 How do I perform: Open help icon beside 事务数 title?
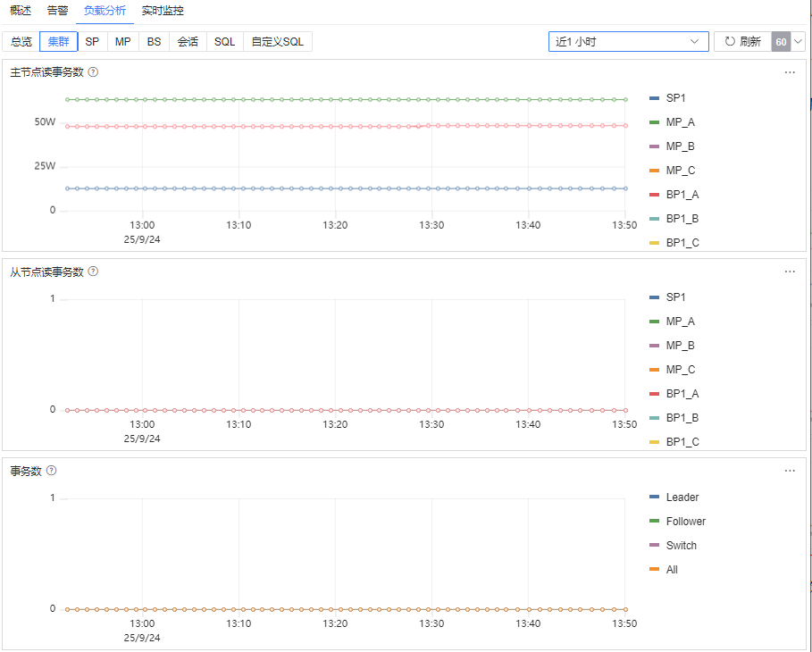coord(51,470)
